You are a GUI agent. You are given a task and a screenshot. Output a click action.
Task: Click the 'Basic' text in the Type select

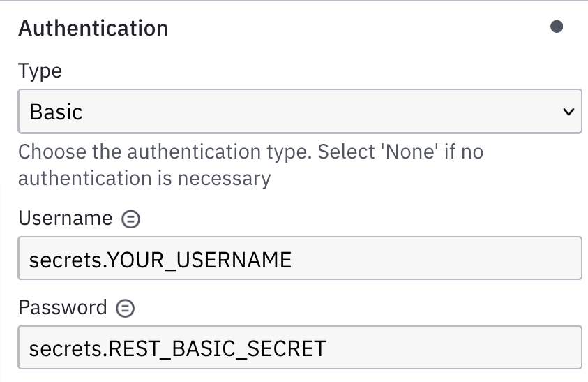tap(56, 112)
